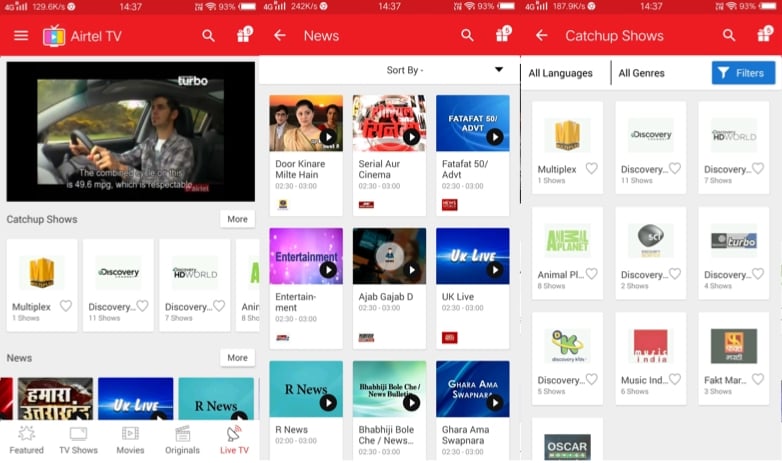The height and width of the screenshot is (463, 782).
Task: Switch to the Featured tab
Action: tap(26, 440)
